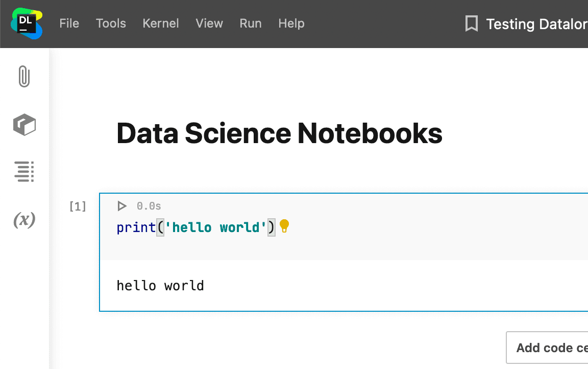Open the View menu

209,24
